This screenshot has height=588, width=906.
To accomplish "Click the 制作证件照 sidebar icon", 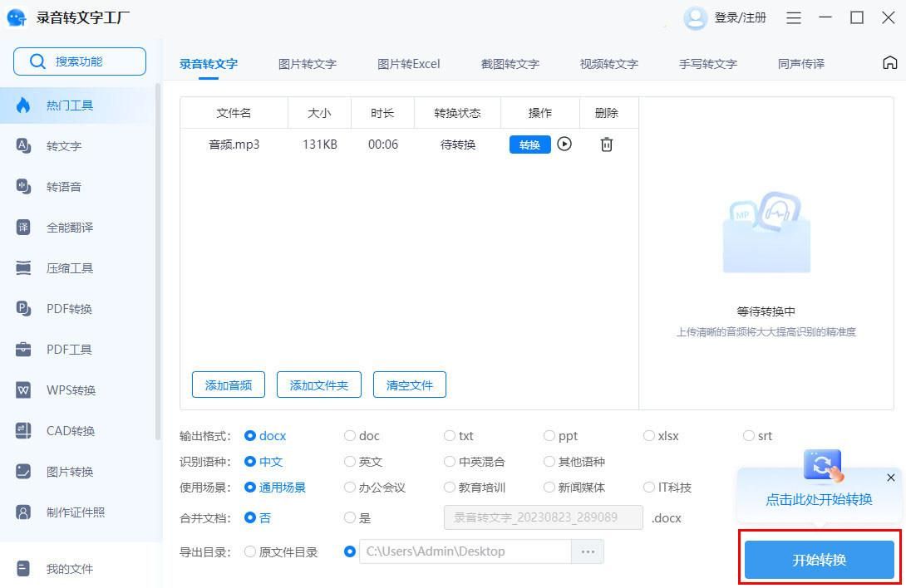I will click(x=23, y=512).
